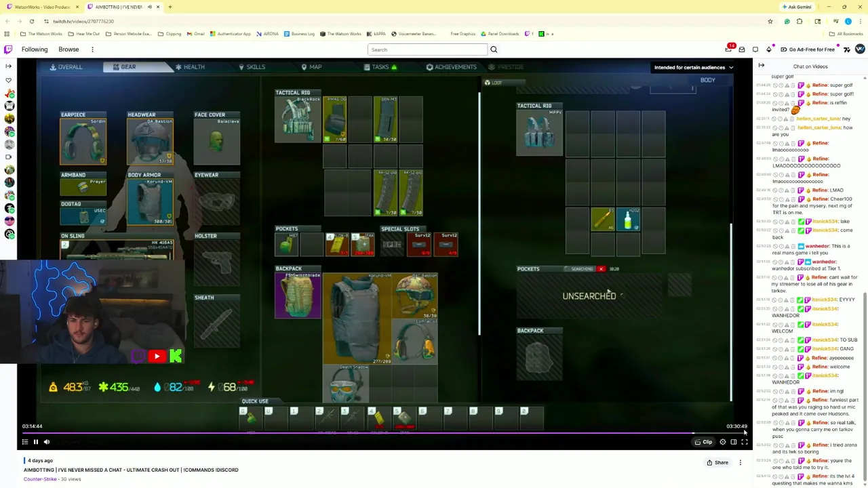This screenshot has height=488, width=868.
Task: Open the chapters list icon in player
Action: [24, 442]
